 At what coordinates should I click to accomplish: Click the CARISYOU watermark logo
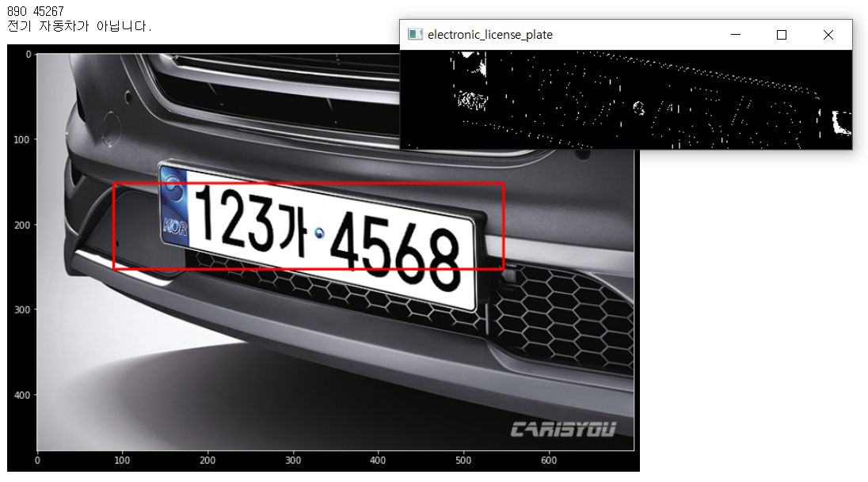click(563, 430)
